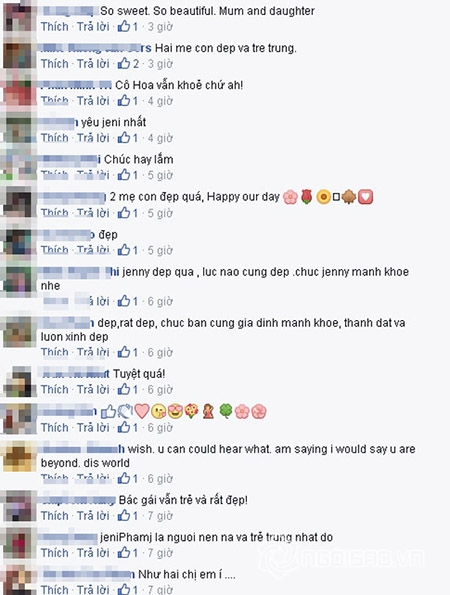Image resolution: width=450 pixels, height=595 pixels.
Task: Click thumbs-up icon under "Như hai chị em"
Action: point(124,589)
